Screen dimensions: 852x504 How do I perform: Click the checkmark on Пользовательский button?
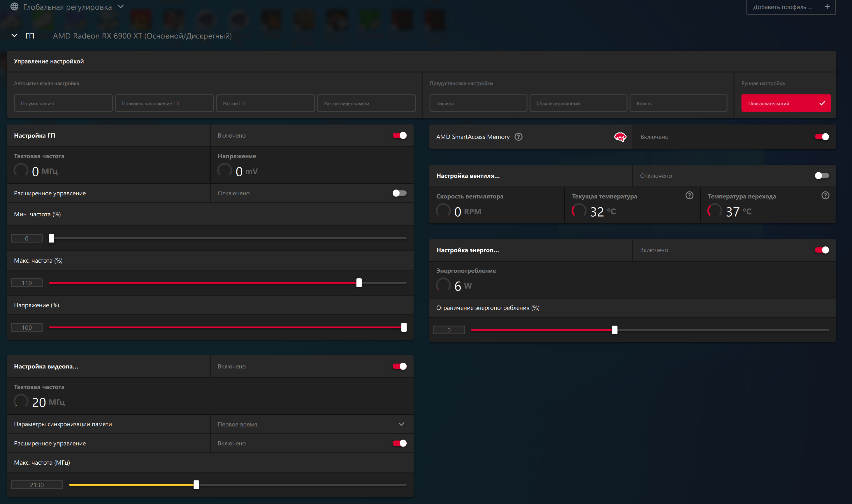[x=822, y=103]
